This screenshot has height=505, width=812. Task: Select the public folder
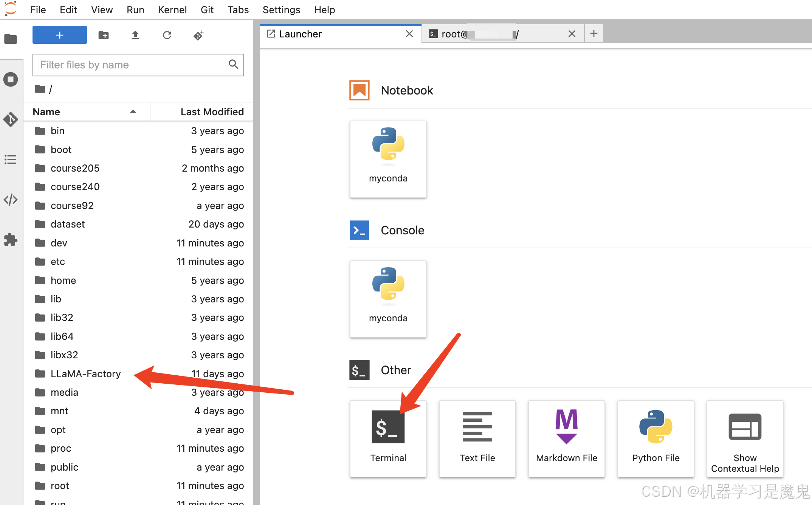[138, 467]
